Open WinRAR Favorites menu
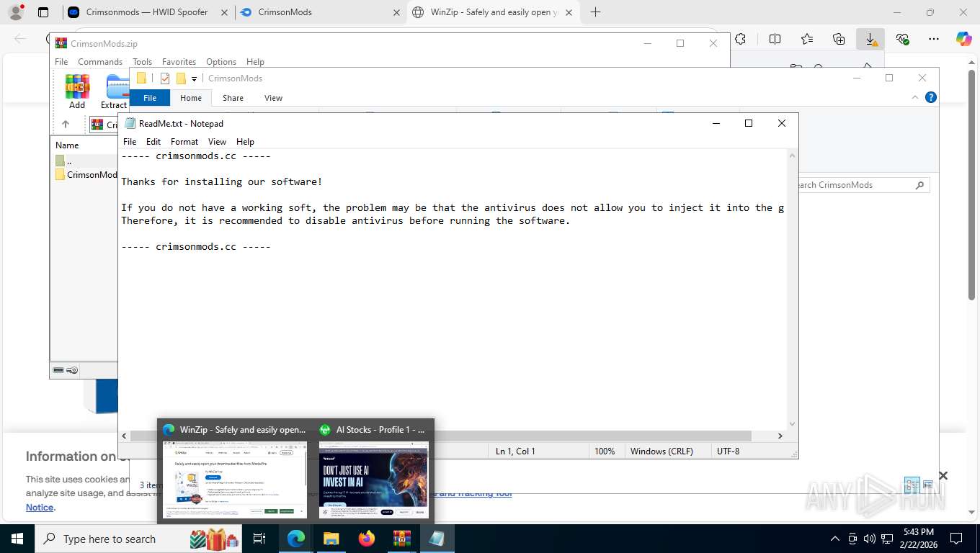 (x=179, y=62)
